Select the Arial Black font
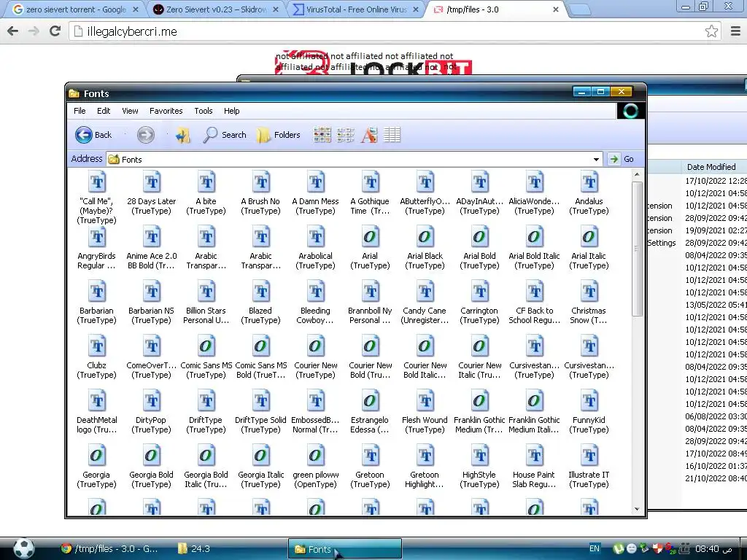This screenshot has width=747, height=560. coord(425,248)
